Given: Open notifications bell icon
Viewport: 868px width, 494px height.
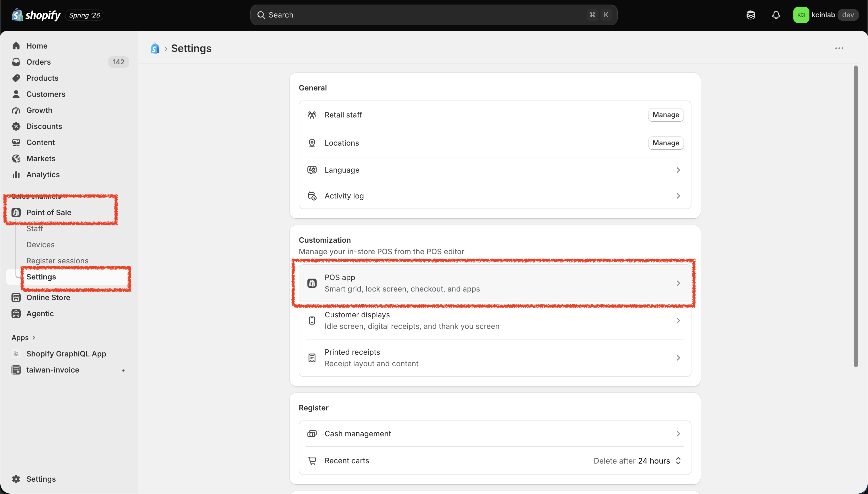Looking at the screenshot, I should [x=776, y=15].
